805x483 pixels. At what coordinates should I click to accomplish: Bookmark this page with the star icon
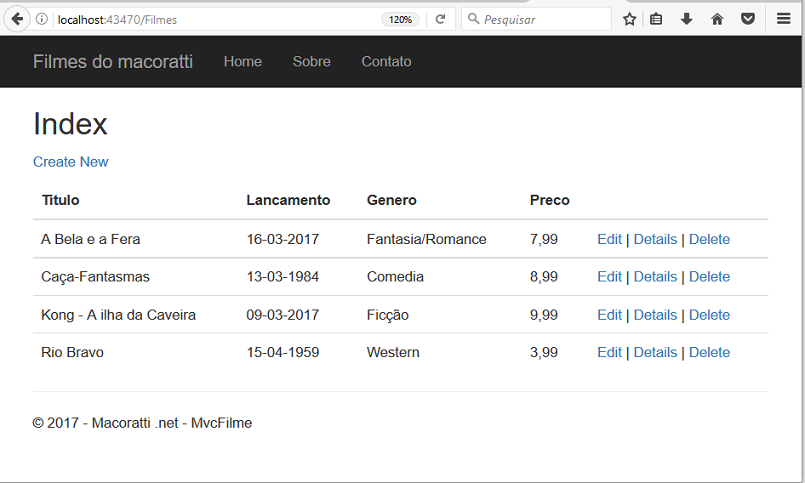[629, 20]
